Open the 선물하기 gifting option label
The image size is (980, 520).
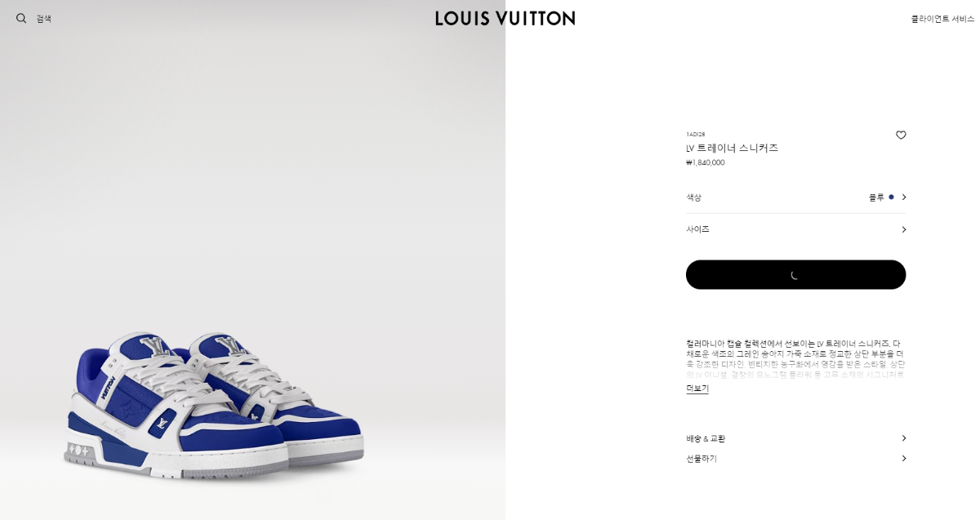[702, 459]
